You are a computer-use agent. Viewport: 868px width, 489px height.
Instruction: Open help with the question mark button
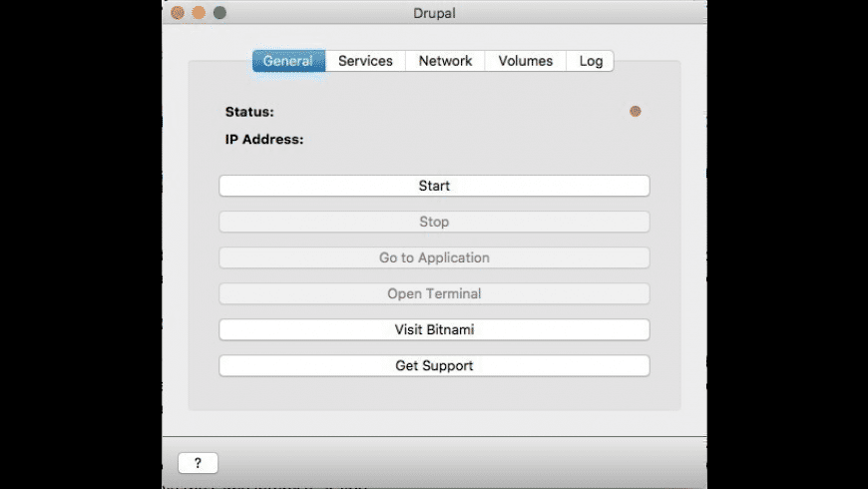198,463
